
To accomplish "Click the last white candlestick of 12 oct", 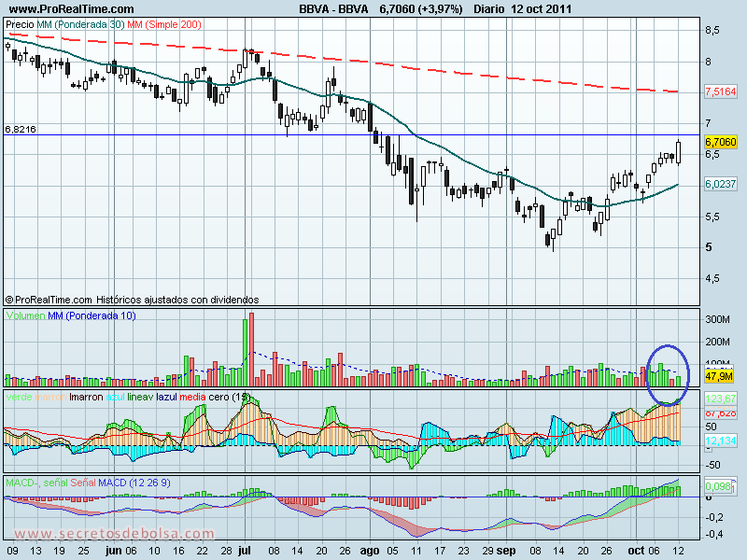I will tap(679, 152).
